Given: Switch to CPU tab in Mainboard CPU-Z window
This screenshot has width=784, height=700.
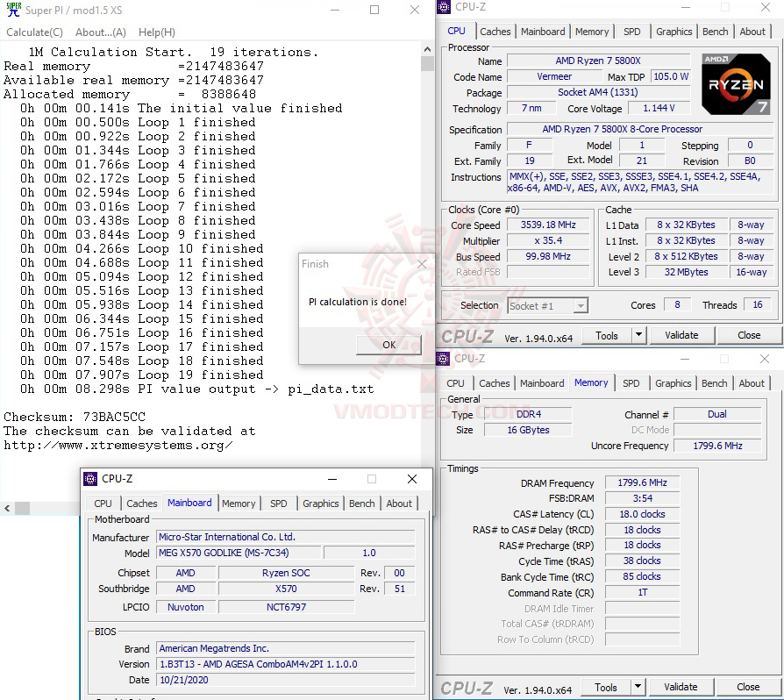Looking at the screenshot, I should [x=103, y=504].
